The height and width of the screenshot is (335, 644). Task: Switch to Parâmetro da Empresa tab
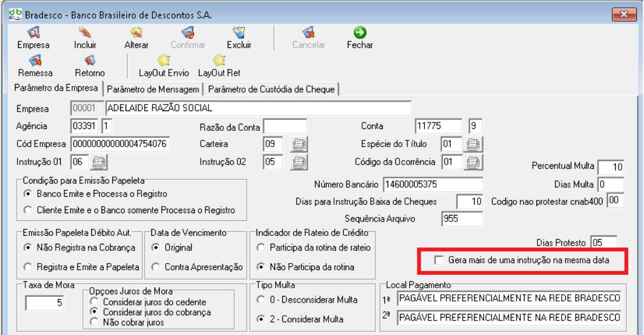pos(56,88)
